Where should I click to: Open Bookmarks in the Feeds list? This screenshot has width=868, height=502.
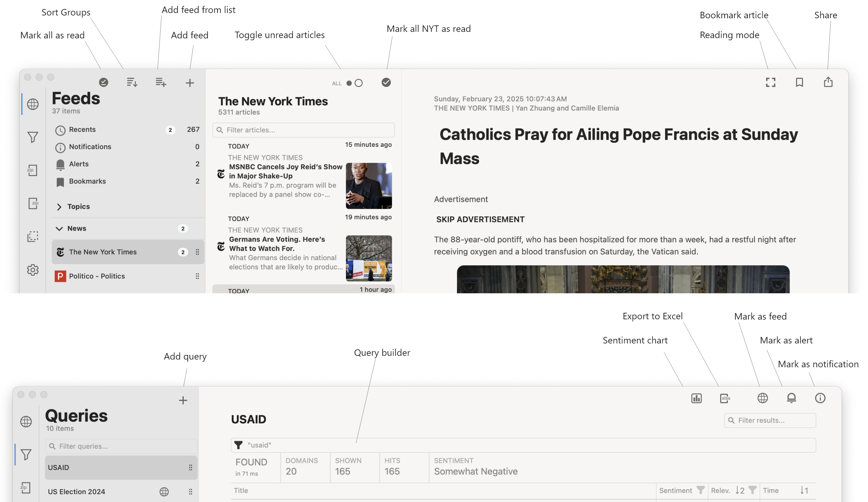pyautogui.click(x=127, y=181)
